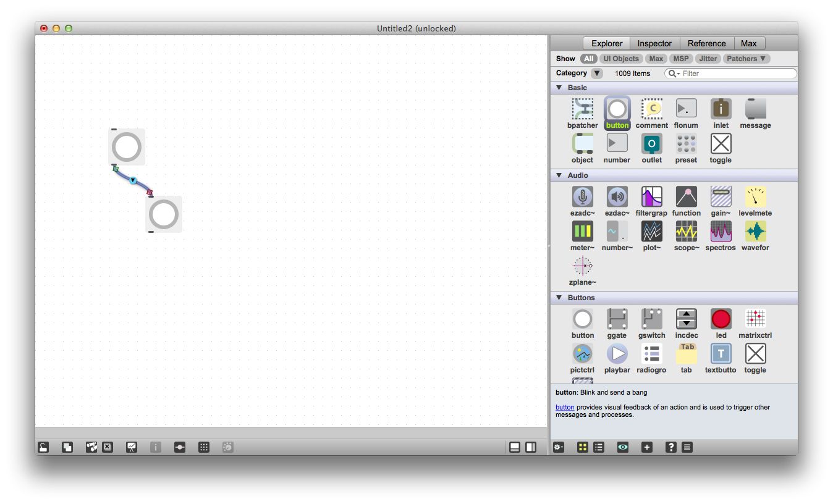Click the button hyperlink in the description

(x=564, y=407)
